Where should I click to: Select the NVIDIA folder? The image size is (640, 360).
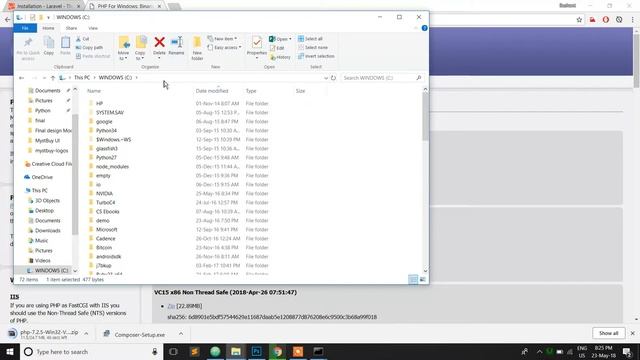(104, 193)
